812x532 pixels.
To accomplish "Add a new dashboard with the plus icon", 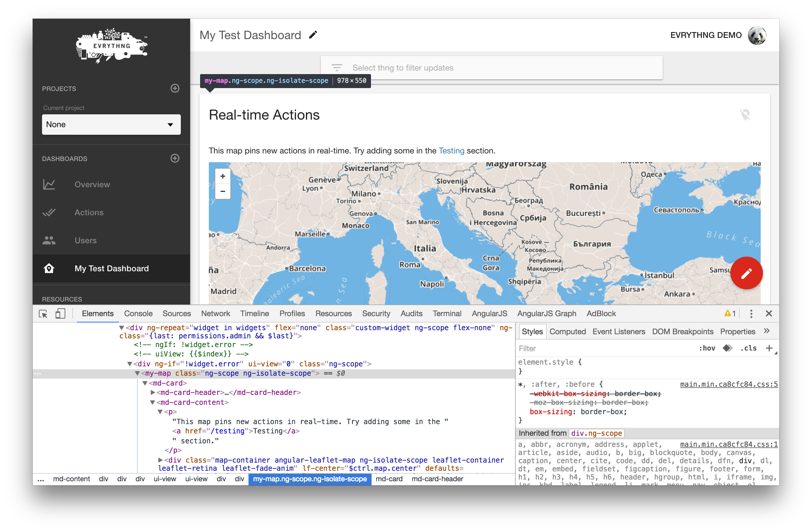I will 175,158.
